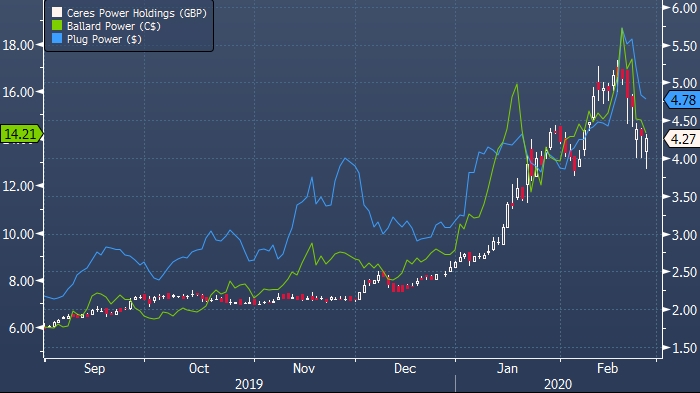Click the Sep month label
The height and width of the screenshot is (393, 700).
pyautogui.click(x=95, y=369)
